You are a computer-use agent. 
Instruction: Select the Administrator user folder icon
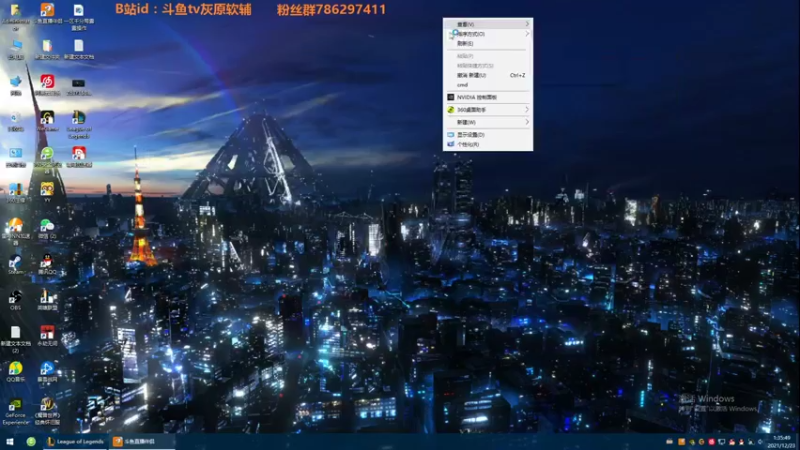15,17
